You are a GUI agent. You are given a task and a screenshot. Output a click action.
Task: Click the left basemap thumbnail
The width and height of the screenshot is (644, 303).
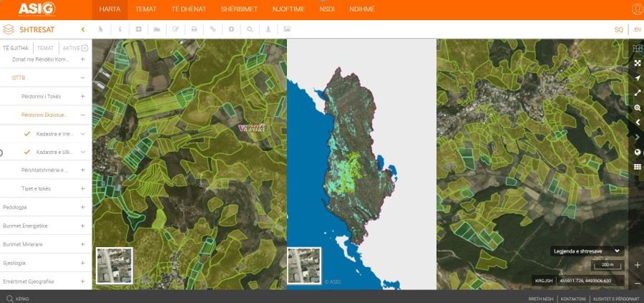click(114, 266)
